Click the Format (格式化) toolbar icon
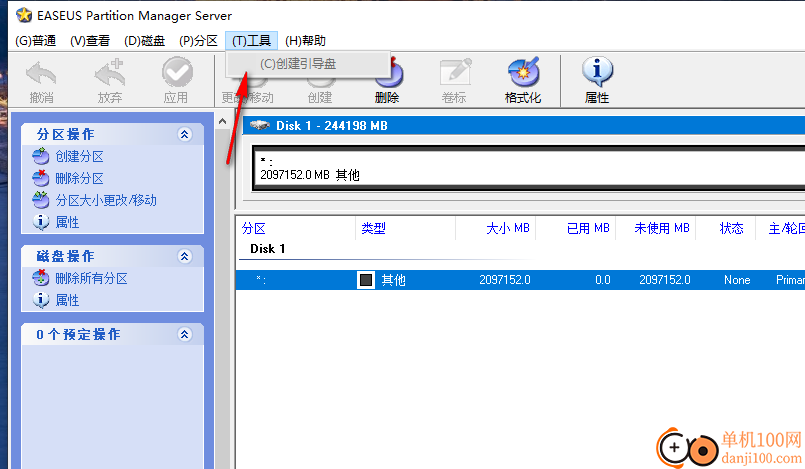Screen dimensions: 805x469 pyautogui.click(x=524, y=72)
